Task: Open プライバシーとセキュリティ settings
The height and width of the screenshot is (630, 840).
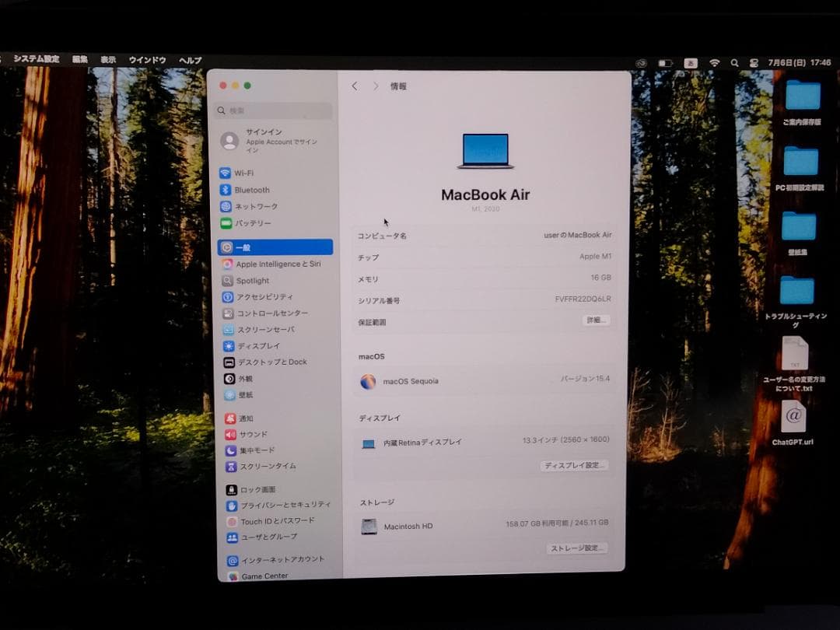Action: pos(278,506)
